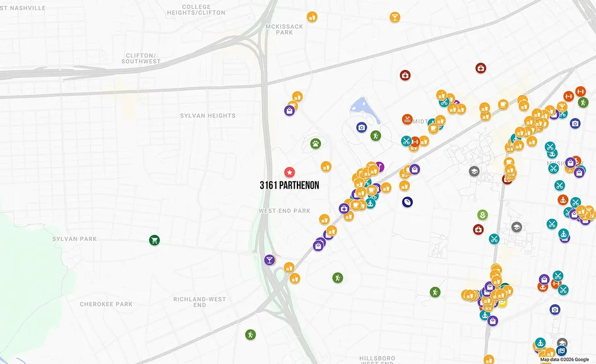Screen dimensions: 596x364
Task: Select the WEST END PARK label
Action: 285,210
